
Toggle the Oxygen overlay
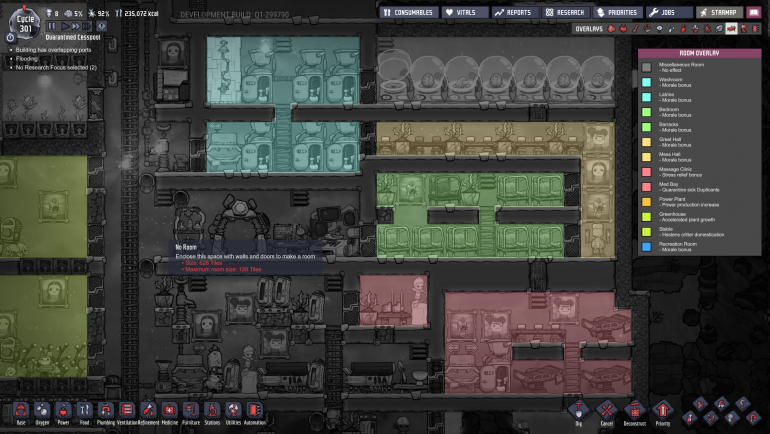611,29
